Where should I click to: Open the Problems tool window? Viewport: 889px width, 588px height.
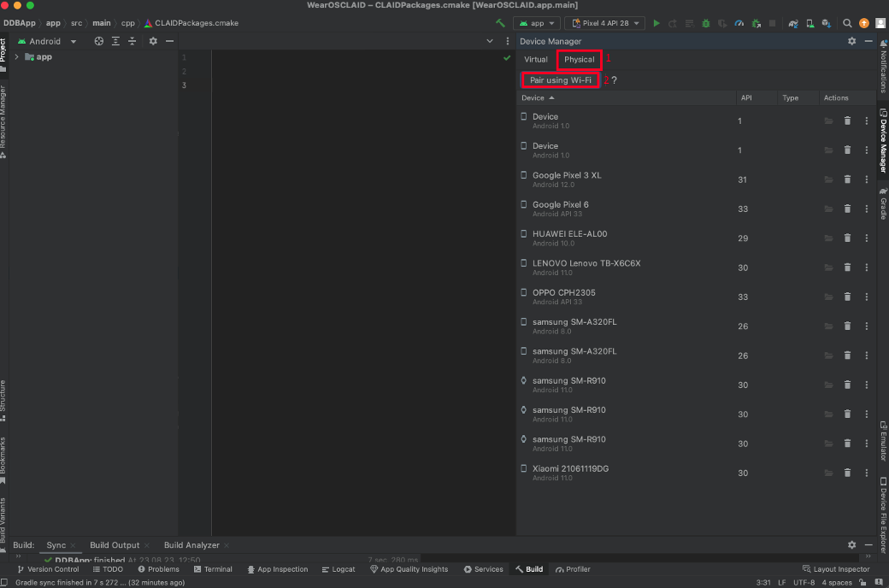coord(159,569)
